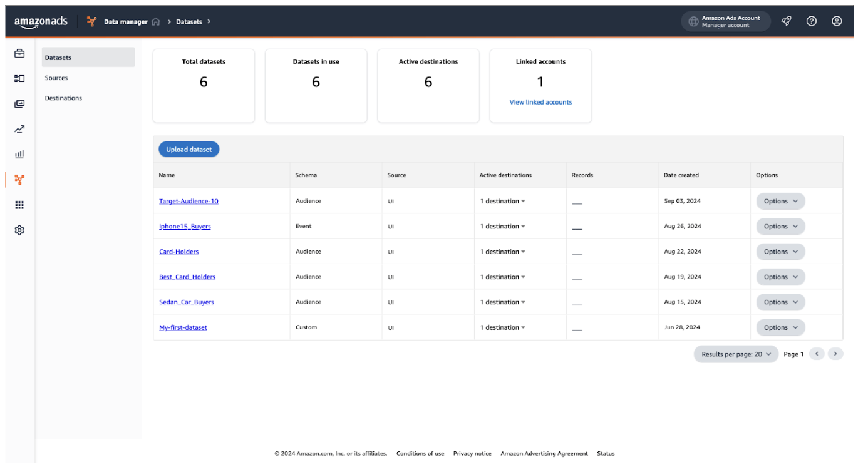Open the help question mark icon
This screenshot has width=868, height=467.
coord(812,21)
